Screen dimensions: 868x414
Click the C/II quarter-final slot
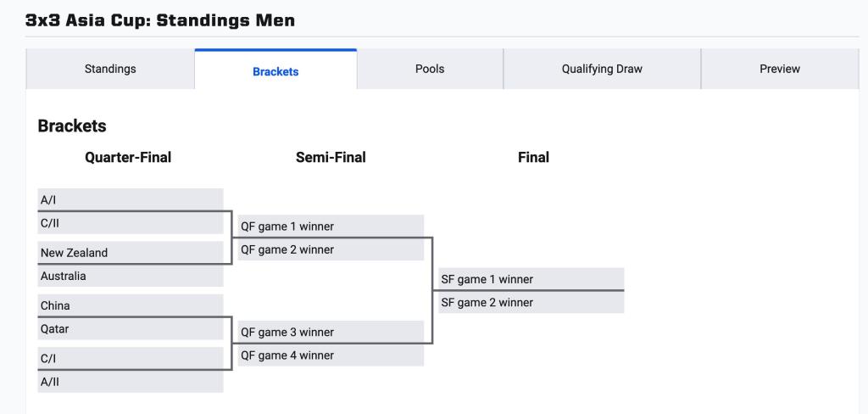(131, 223)
